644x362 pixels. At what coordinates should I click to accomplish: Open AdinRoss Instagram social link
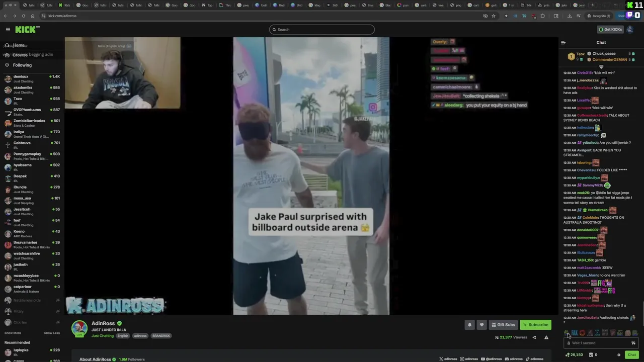point(469,359)
